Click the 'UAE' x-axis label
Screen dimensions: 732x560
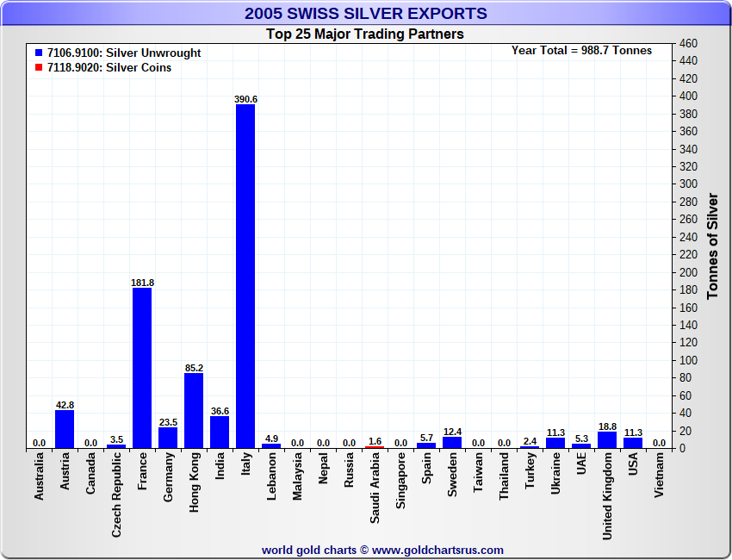coord(581,464)
